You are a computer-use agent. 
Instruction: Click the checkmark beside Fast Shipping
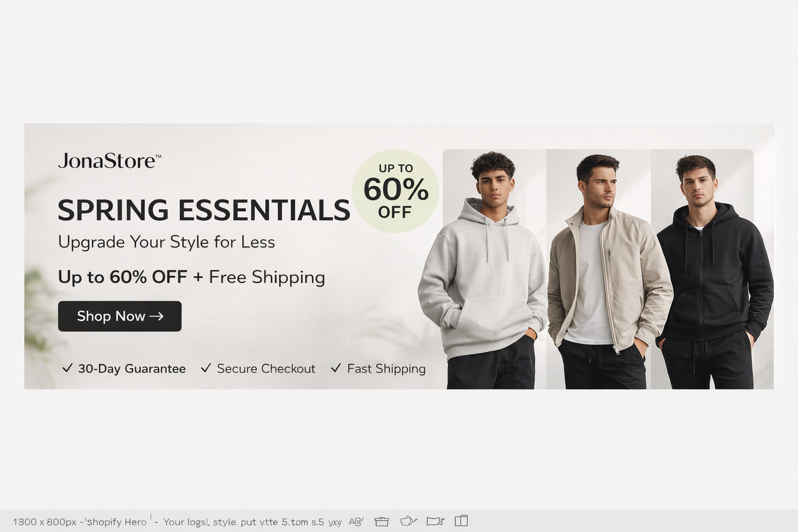336,368
